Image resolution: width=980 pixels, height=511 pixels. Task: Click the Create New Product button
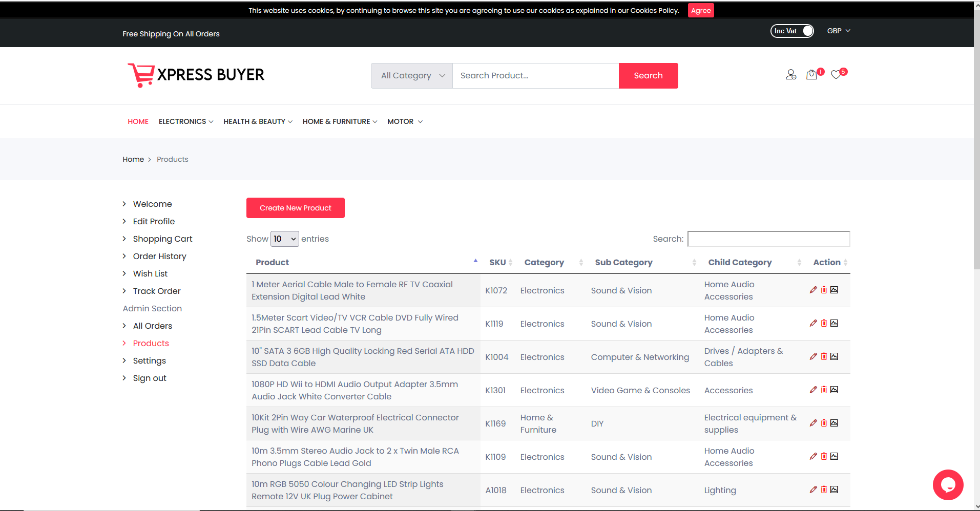point(295,208)
